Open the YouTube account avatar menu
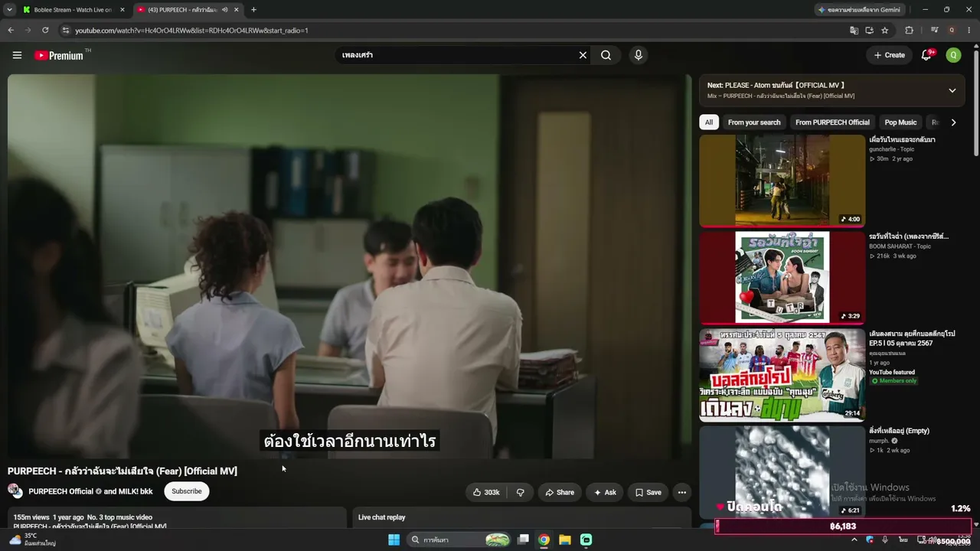 click(x=953, y=55)
